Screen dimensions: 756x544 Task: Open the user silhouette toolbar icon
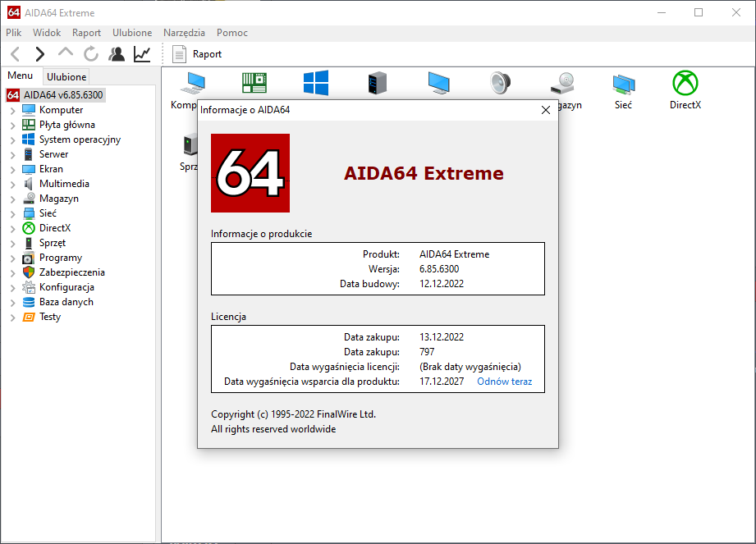pos(117,54)
